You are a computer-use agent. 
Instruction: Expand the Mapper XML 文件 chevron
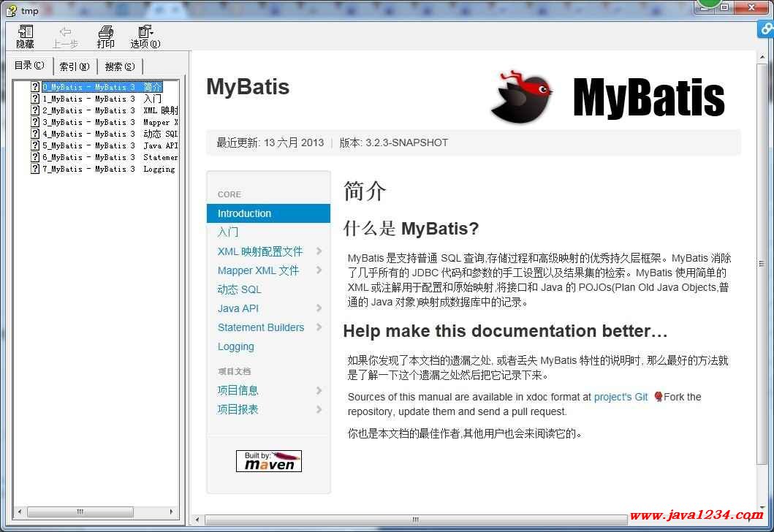(319, 270)
